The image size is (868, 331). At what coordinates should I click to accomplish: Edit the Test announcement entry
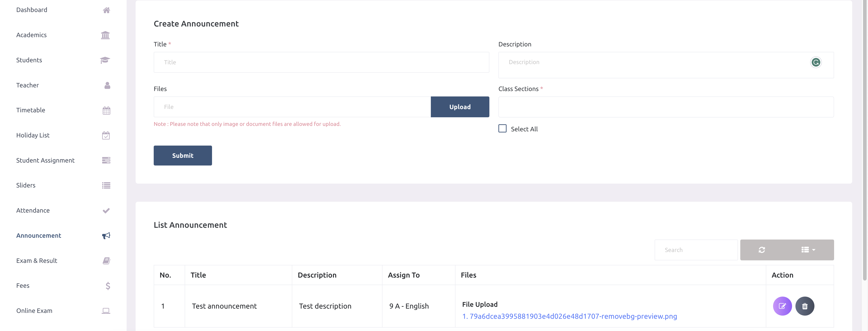[x=782, y=306]
